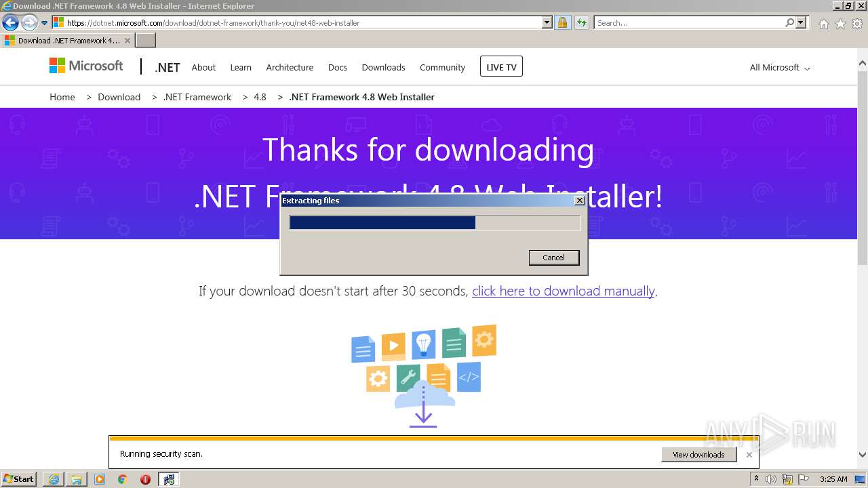Click the IE Forward navigation arrow
The image size is (868, 488).
click(x=29, y=22)
